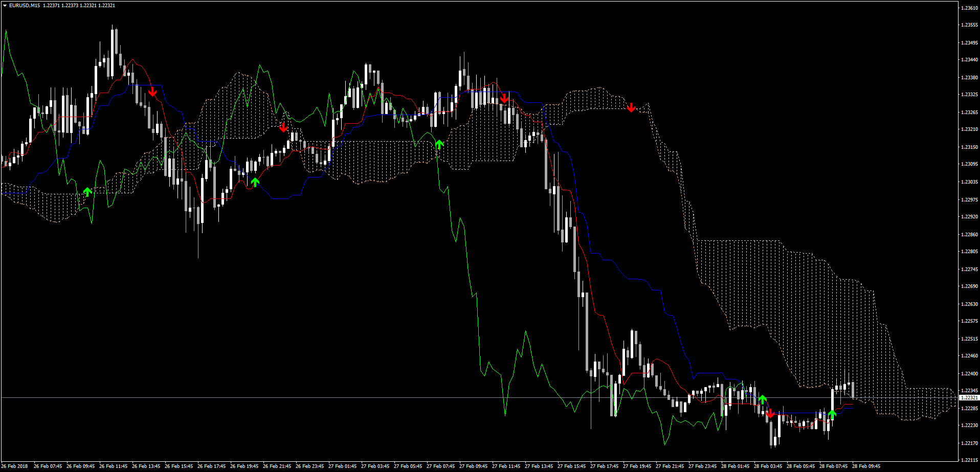The image size is (980, 472).
Task: Select the red sell arrow near 26 Feb 13:45
Action: coord(152,92)
